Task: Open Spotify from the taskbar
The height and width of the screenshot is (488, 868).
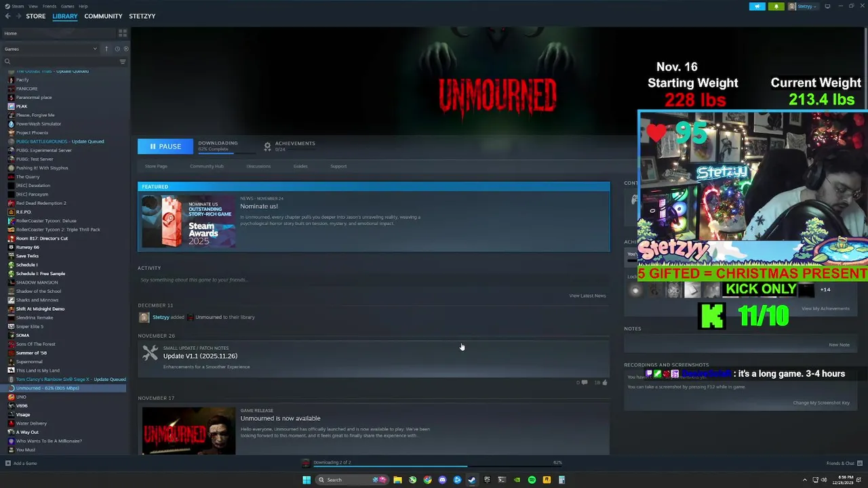Action: 532,480
